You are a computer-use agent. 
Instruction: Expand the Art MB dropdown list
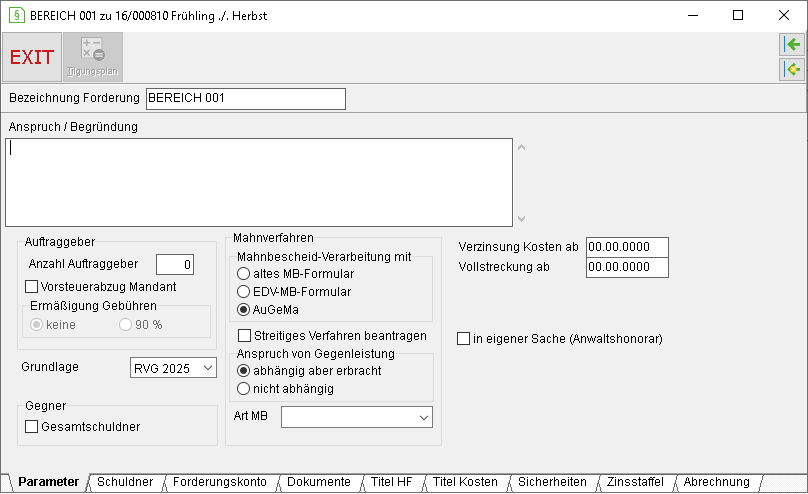click(x=357, y=417)
